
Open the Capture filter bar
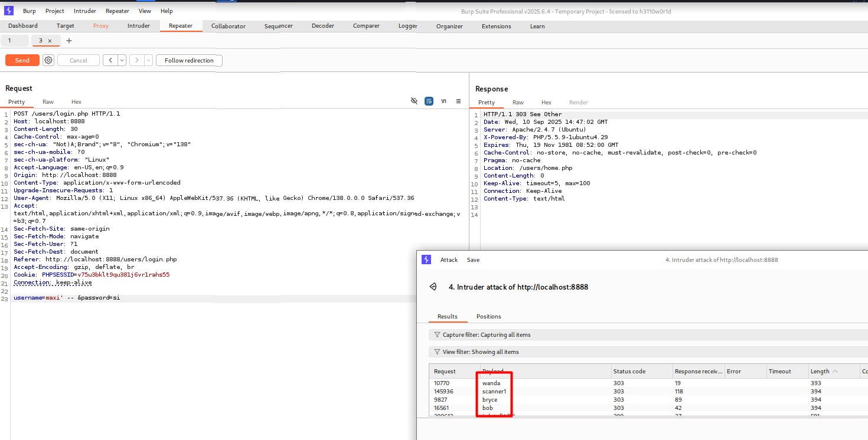pos(648,334)
